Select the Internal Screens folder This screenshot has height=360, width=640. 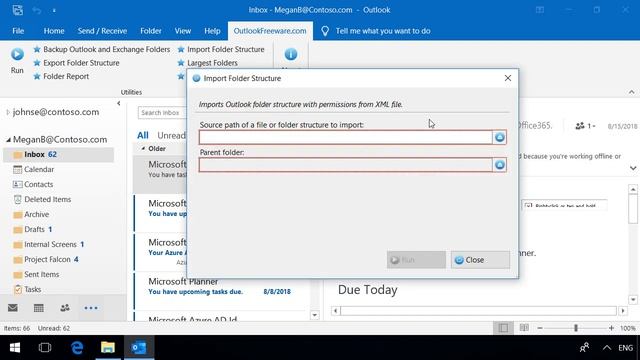(x=50, y=244)
